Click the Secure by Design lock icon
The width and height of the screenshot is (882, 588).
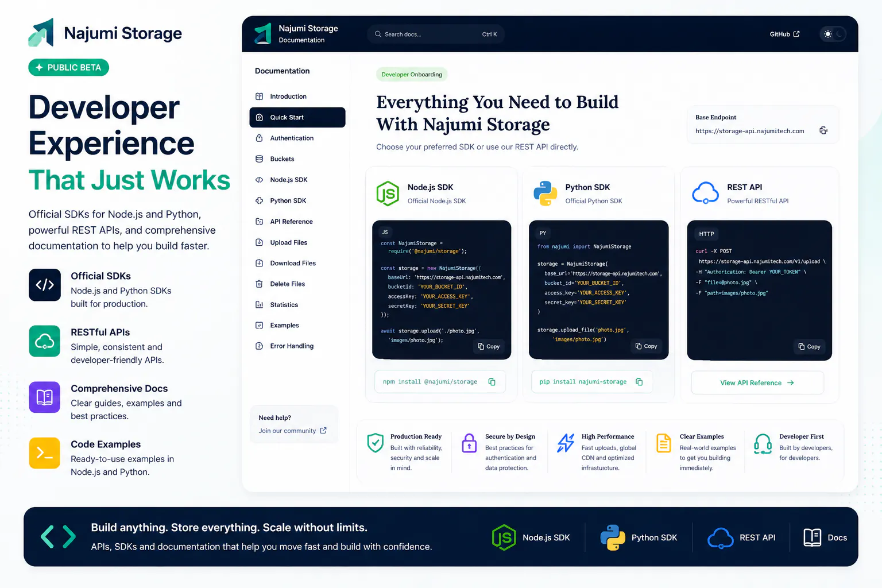(x=470, y=443)
